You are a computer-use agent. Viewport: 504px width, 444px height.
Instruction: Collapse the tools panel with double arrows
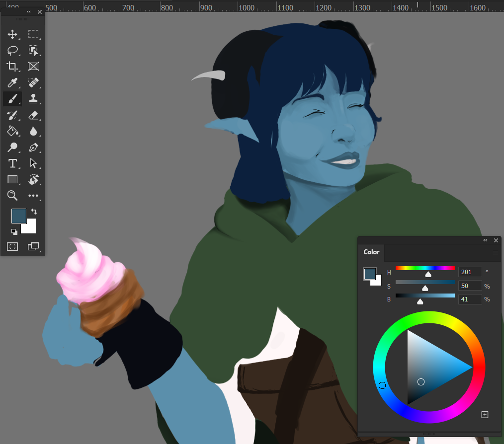(x=29, y=11)
